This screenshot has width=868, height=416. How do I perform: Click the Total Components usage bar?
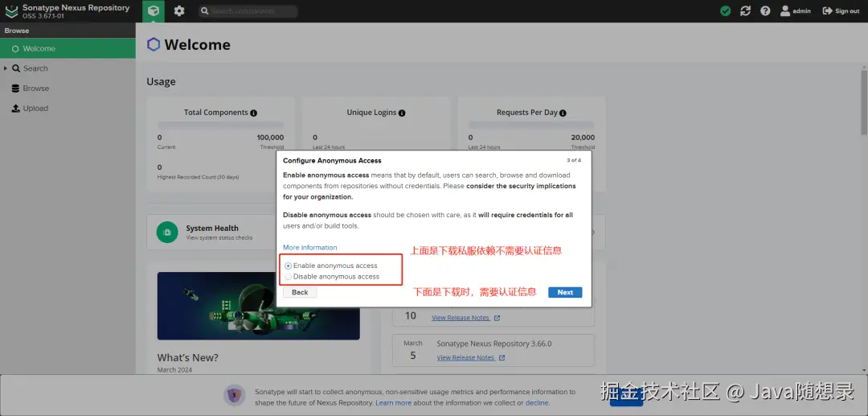pyautogui.click(x=220, y=126)
